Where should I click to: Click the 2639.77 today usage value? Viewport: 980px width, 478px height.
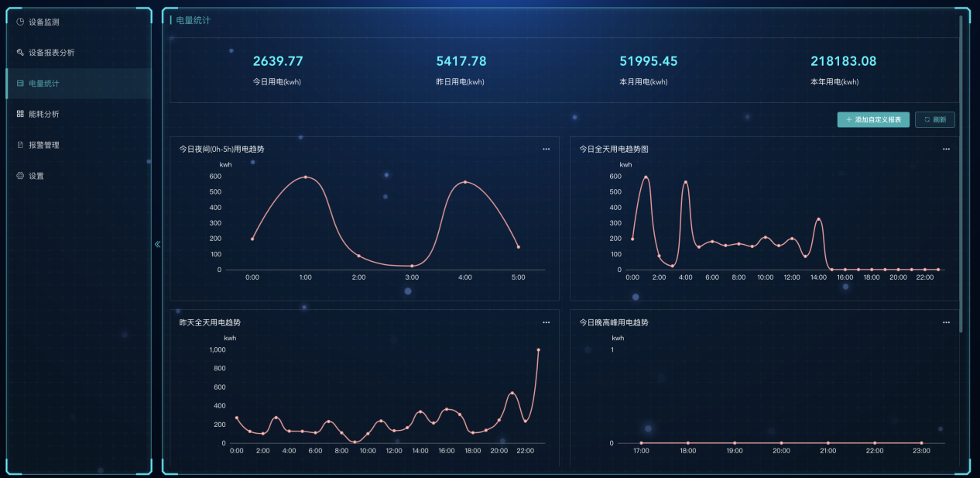[x=278, y=61]
